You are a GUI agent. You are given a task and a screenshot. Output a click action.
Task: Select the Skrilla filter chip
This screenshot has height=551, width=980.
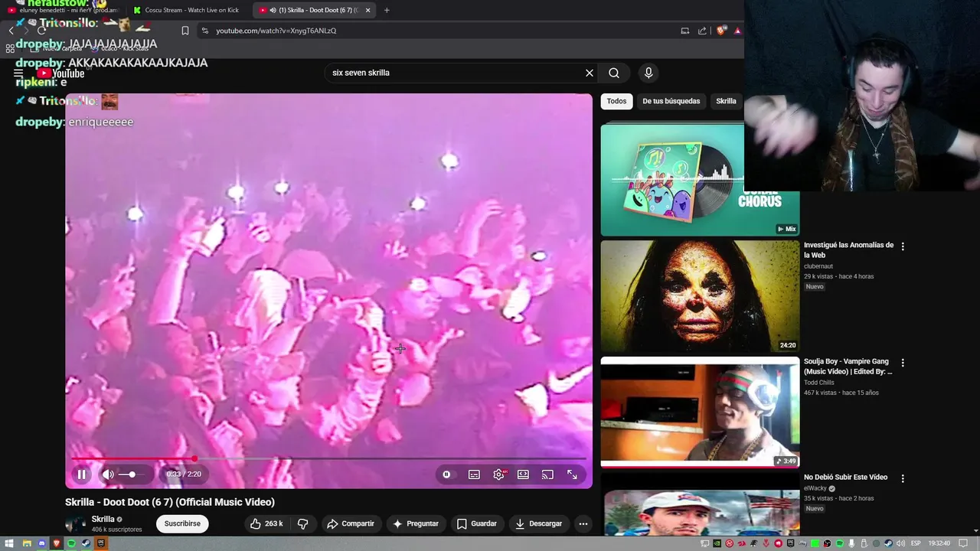[x=726, y=101]
